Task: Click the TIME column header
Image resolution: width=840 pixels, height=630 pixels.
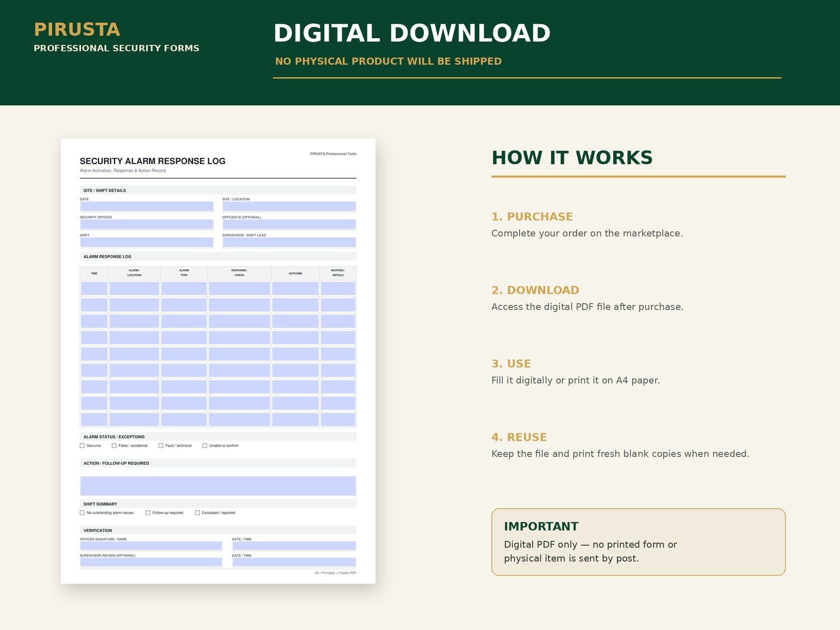Action: 94,273
